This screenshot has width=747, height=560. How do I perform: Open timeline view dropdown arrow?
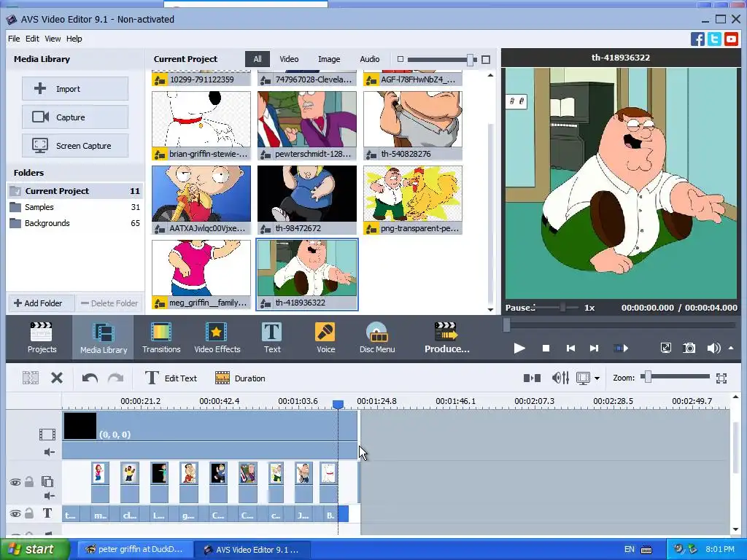[597, 378]
